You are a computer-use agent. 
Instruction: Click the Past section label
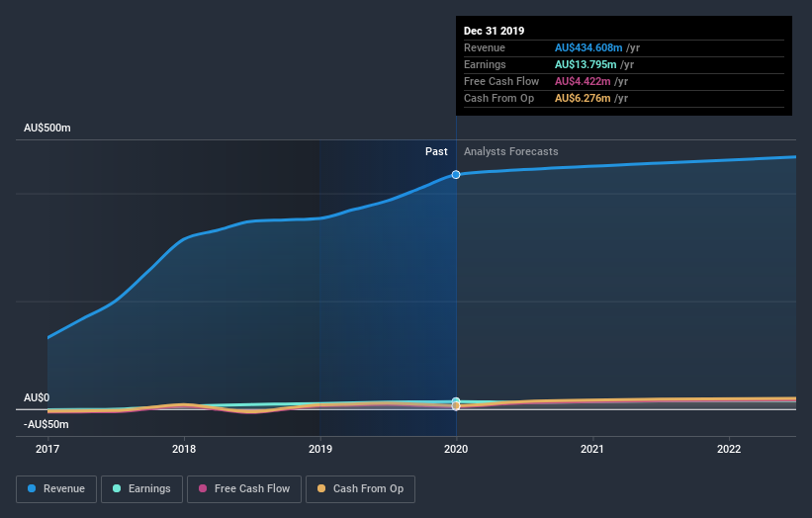point(436,151)
